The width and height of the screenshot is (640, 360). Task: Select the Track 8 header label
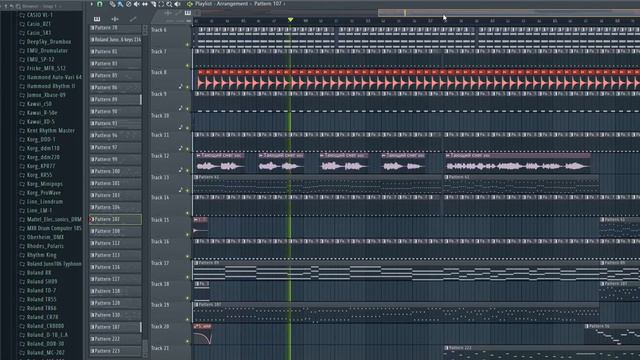click(159, 72)
